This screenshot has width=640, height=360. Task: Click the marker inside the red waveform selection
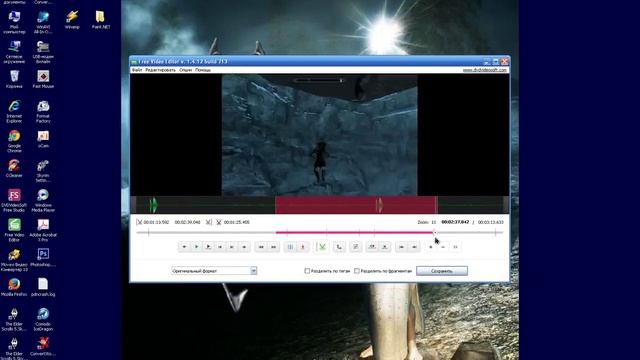(x=379, y=204)
